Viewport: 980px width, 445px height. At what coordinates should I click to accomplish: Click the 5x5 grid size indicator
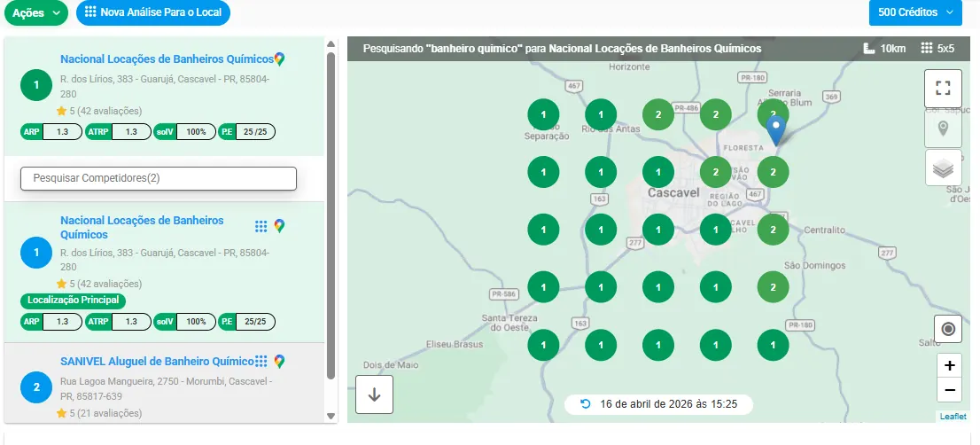[x=937, y=48]
